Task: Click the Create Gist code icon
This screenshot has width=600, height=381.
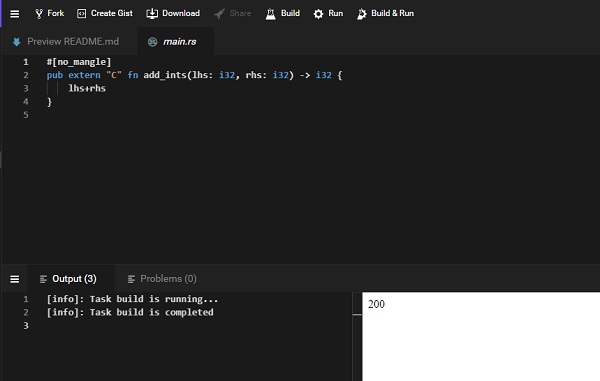Action: [x=82, y=14]
